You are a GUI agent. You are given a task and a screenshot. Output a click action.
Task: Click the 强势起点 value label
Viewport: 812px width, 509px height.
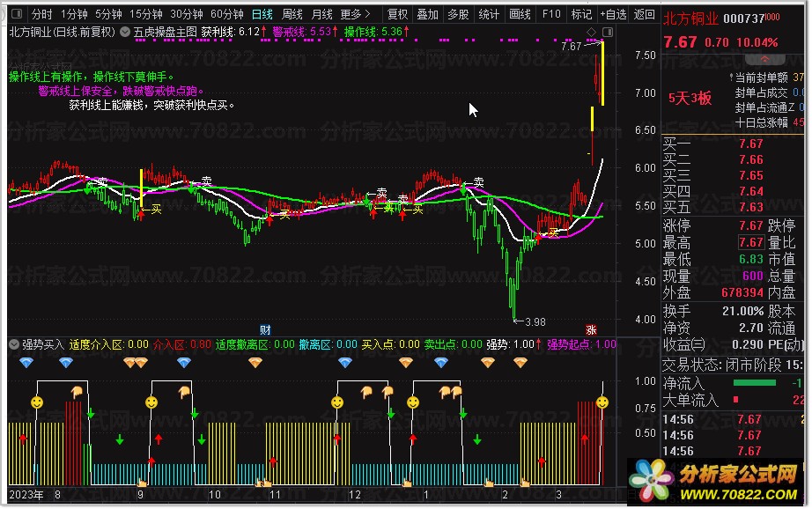pyautogui.click(x=582, y=343)
